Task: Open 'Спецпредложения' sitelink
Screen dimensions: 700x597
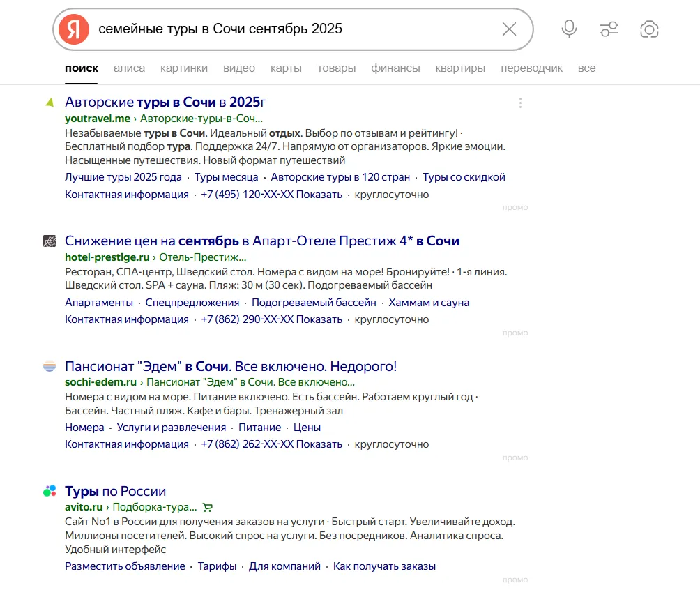Action: (192, 303)
